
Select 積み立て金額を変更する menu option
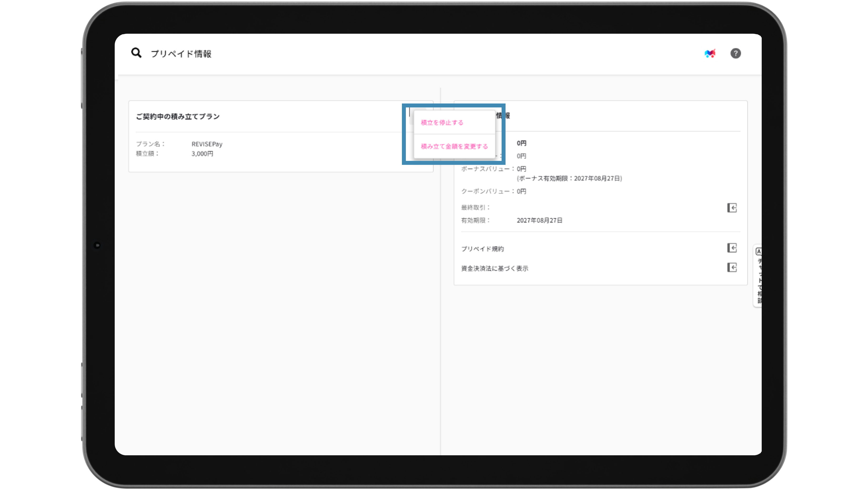tap(454, 146)
